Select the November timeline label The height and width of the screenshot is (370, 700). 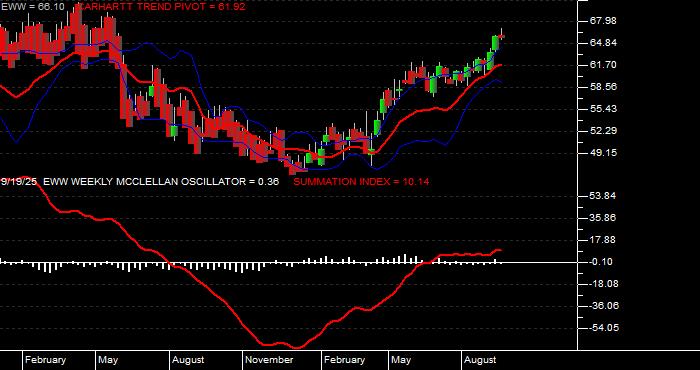pyautogui.click(x=270, y=360)
